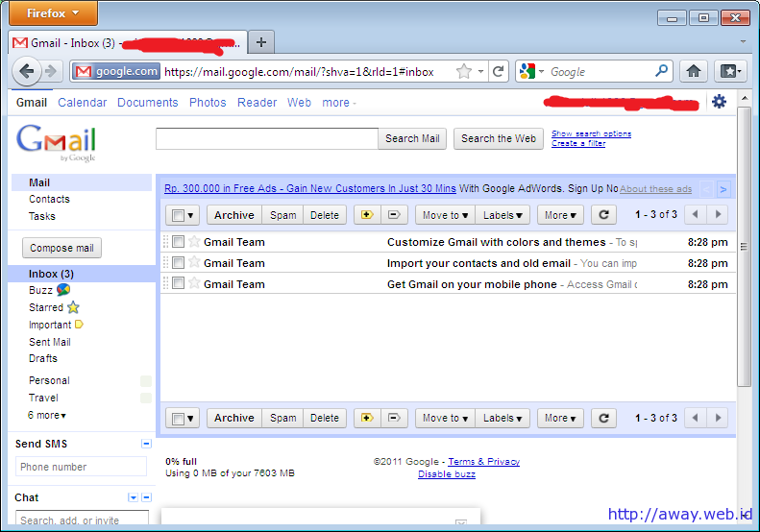Collapse the Send SMS gadget minus icon
The width and height of the screenshot is (760, 532).
[146, 444]
